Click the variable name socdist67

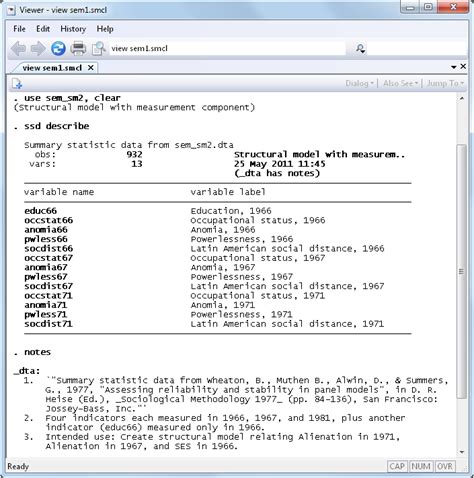pos(48,286)
